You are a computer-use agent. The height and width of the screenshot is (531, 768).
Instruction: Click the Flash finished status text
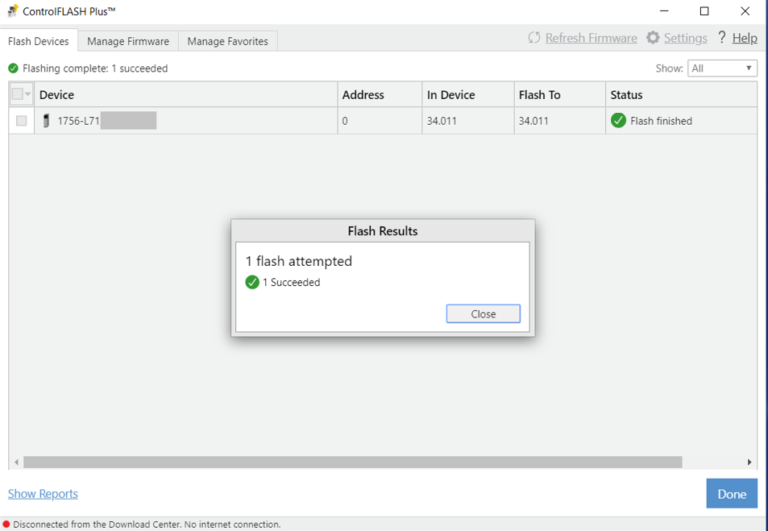[x=661, y=121]
